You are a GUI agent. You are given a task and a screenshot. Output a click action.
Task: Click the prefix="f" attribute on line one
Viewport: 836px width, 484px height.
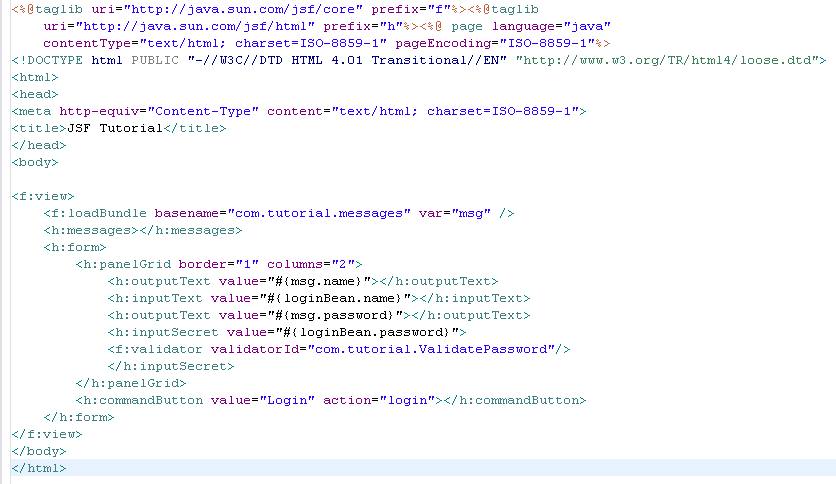click(411, 10)
